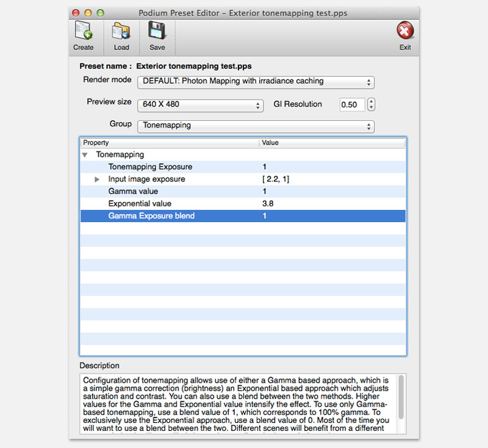The width and height of the screenshot is (488, 448).
Task: Click the Value column header
Action: [332, 143]
